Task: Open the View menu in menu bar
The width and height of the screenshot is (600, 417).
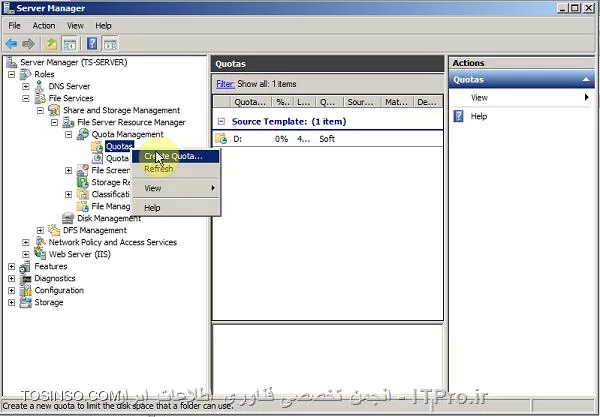Action: pyautogui.click(x=75, y=26)
